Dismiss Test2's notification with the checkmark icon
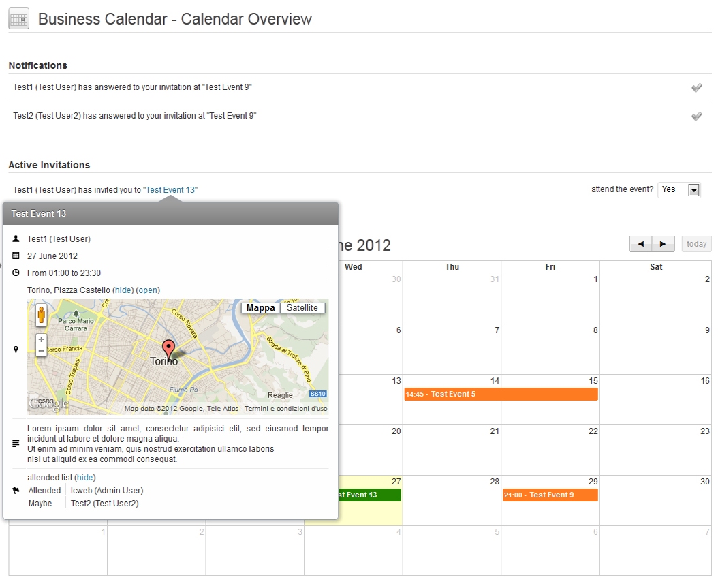Image resolution: width=718 pixels, height=588 pixels. 696,116
